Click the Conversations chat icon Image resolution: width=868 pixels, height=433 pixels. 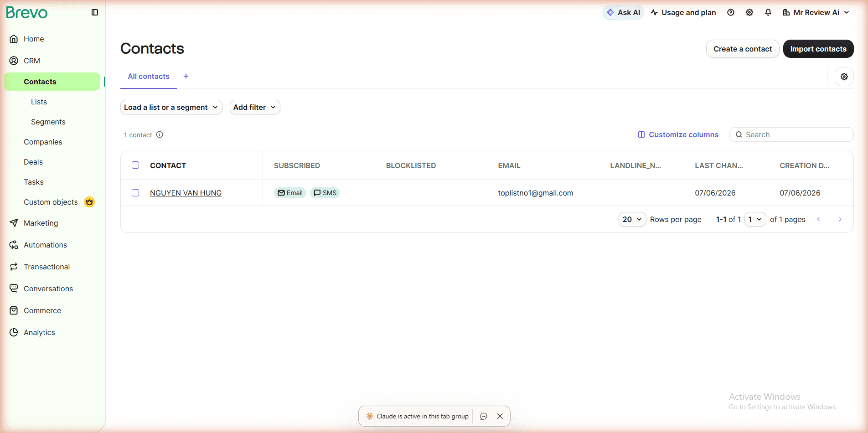(x=14, y=289)
